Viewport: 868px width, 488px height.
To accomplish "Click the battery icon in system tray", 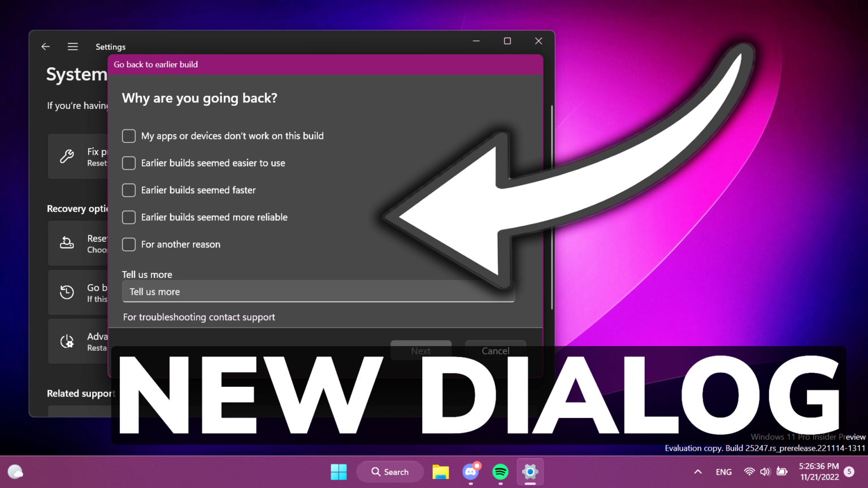I will (782, 472).
